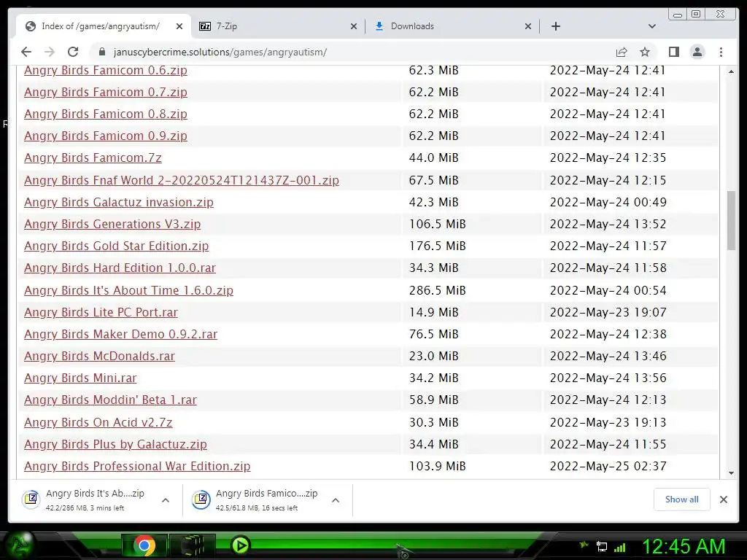Switch to the Downloads tab
747x560 pixels.
point(452,26)
